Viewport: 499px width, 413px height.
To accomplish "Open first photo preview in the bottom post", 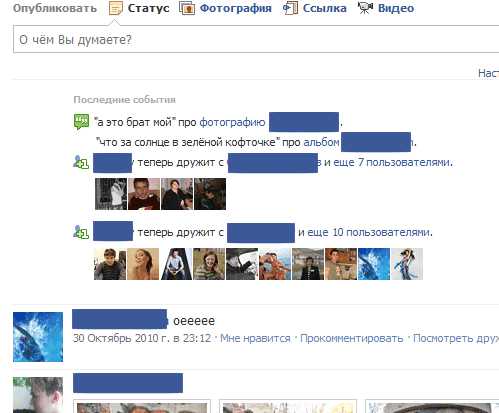I will 142,407.
